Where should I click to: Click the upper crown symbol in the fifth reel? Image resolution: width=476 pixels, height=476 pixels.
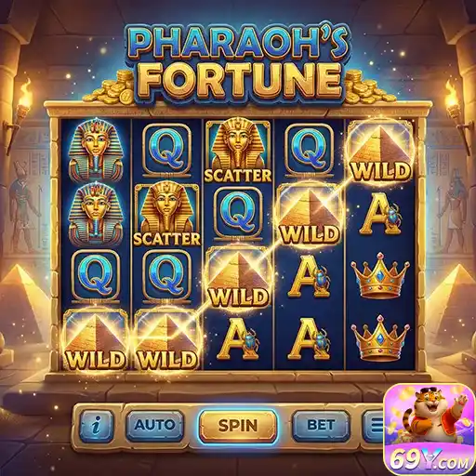380,275
